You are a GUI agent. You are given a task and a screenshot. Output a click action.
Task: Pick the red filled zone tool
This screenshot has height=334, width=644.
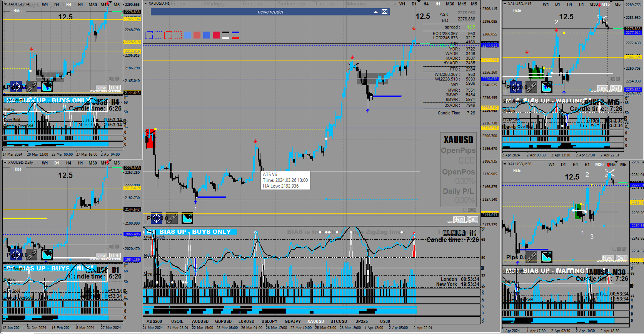[x=216, y=35]
